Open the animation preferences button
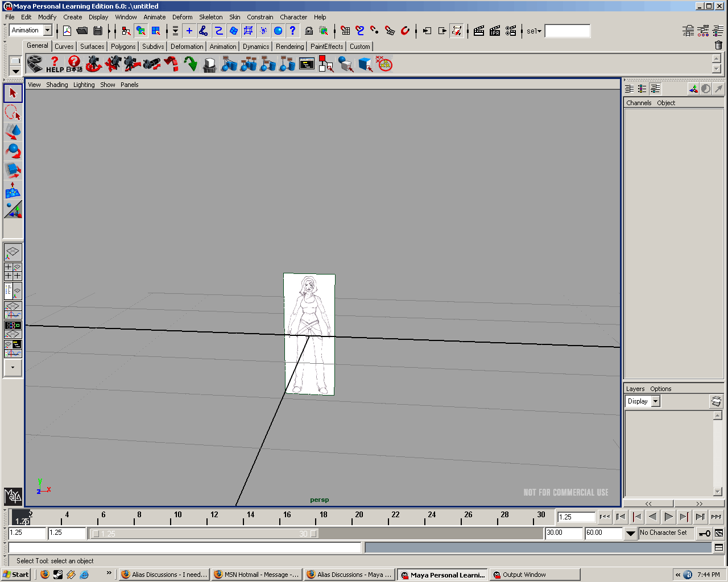Screen dimensions: 728x582 click(x=719, y=533)
